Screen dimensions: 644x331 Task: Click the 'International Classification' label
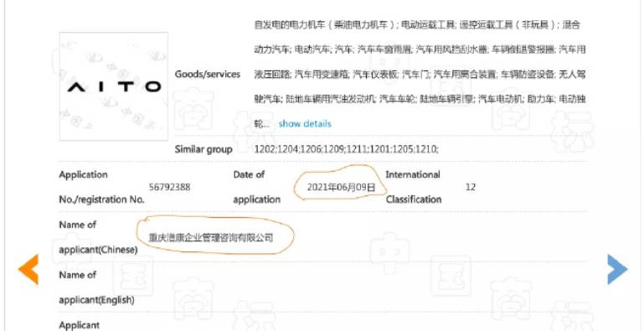(x=414, y=187)
